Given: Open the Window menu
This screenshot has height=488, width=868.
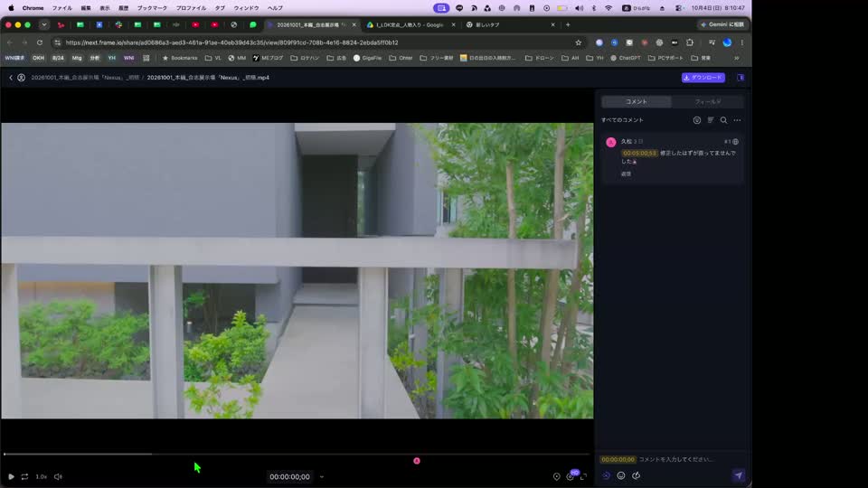Looking at the screenshot, I should (246, 8).
